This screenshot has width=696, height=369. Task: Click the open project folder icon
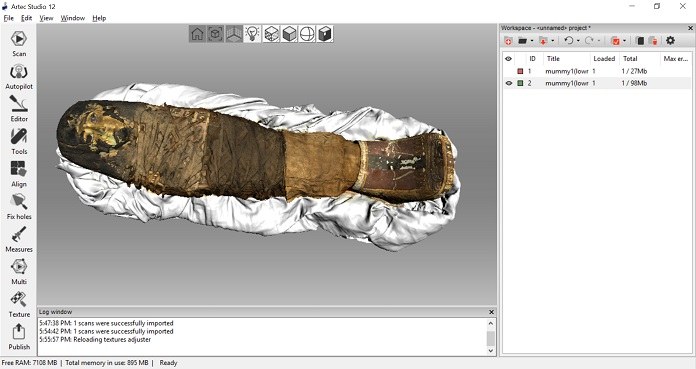pyautogui.click(x=522, y=41)
